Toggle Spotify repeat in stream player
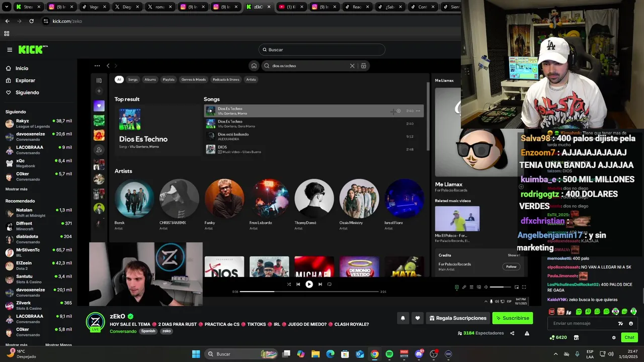Screen dimensions: 644x362 click(330, 284)
